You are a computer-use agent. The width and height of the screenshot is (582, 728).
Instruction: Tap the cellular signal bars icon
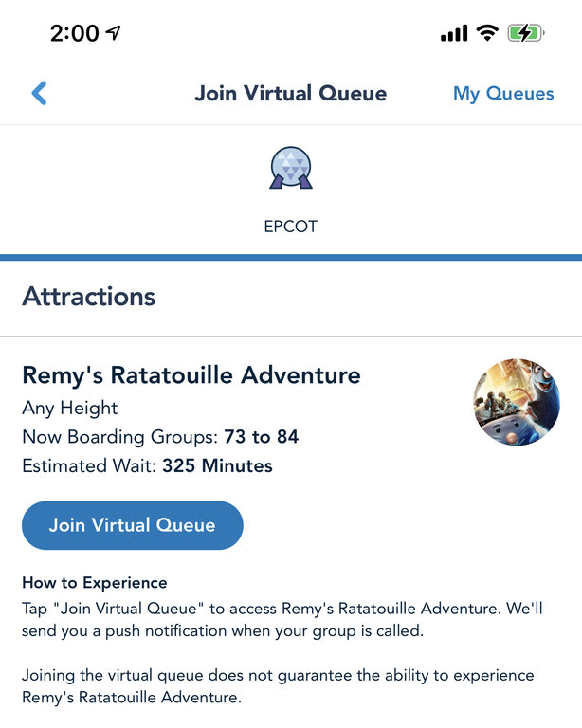point(454,34)
